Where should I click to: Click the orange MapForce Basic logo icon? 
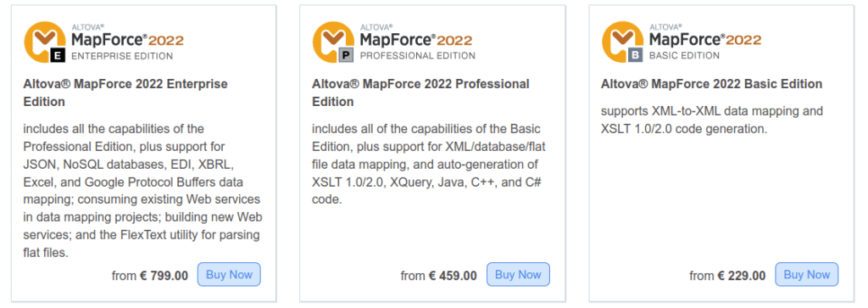(x=622, y=42)
